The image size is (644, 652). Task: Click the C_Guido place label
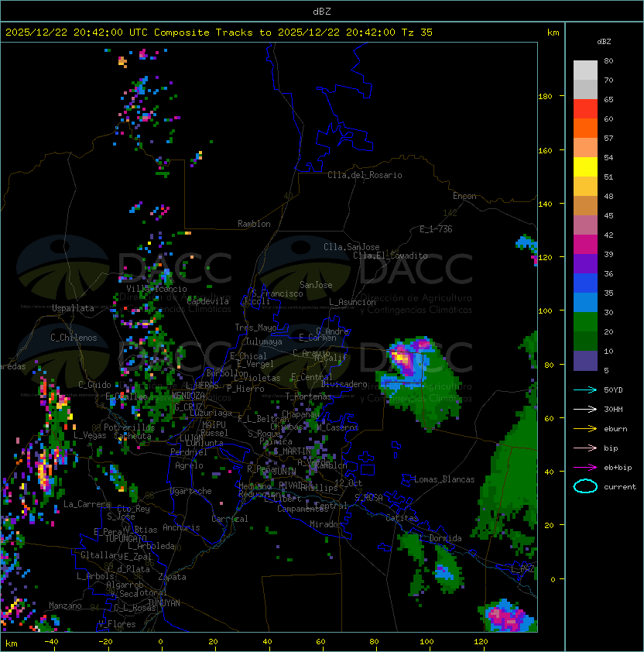(94, 385)
